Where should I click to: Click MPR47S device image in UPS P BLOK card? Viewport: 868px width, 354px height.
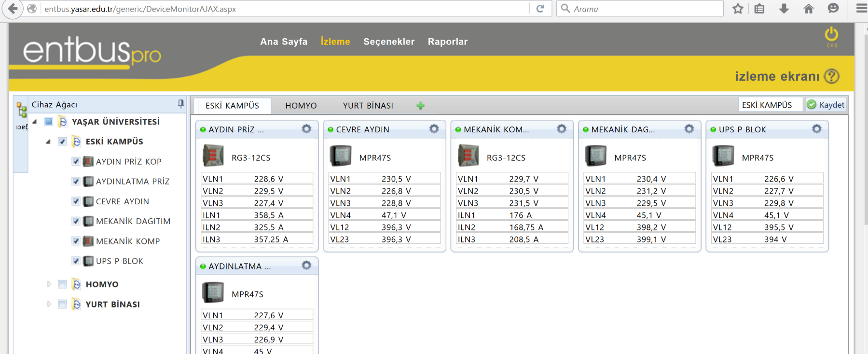click(x=723, y=156)
